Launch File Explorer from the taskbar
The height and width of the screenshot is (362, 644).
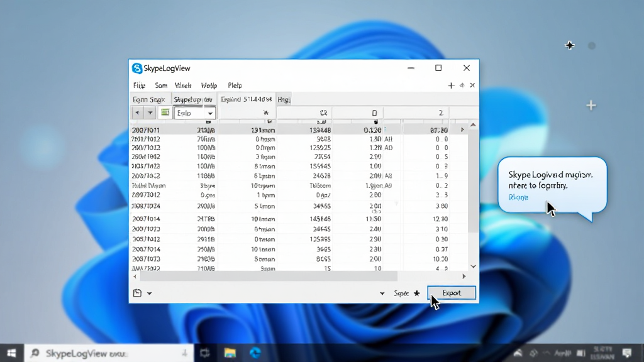coord(230,353)
